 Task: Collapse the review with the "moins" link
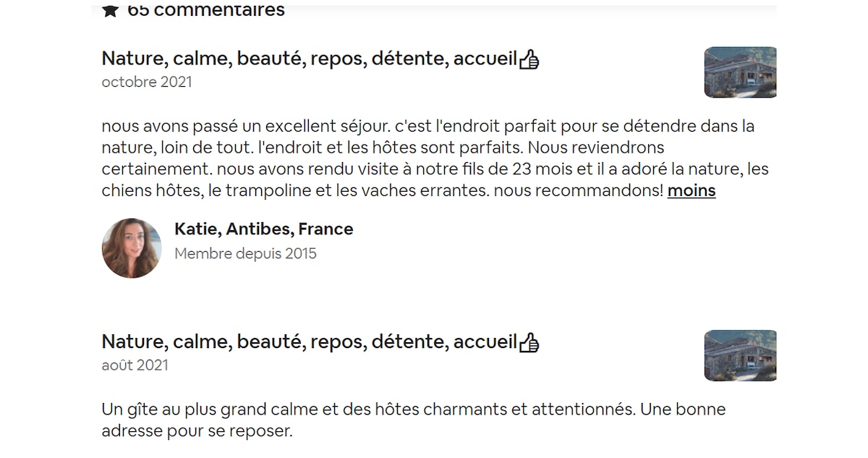(x=692, y=191)
